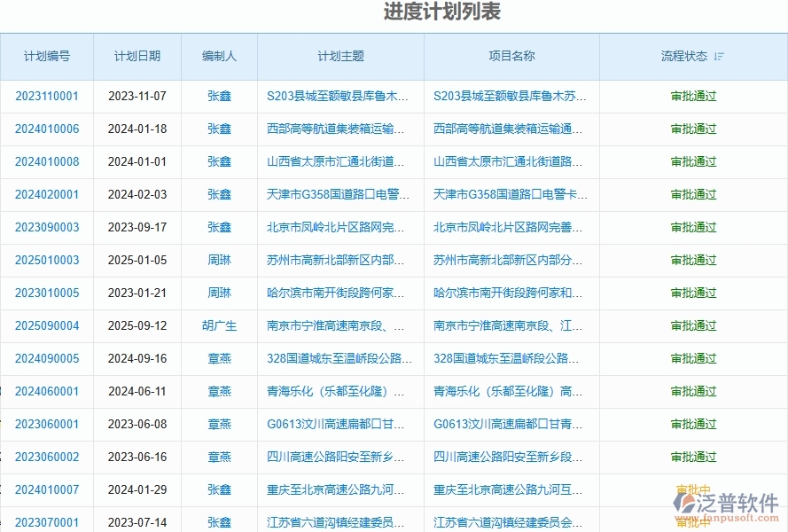This screenshot has width=788, height=532.
Task: Click the sort icon beside 流程状态 header
Action: coord(719,56)
